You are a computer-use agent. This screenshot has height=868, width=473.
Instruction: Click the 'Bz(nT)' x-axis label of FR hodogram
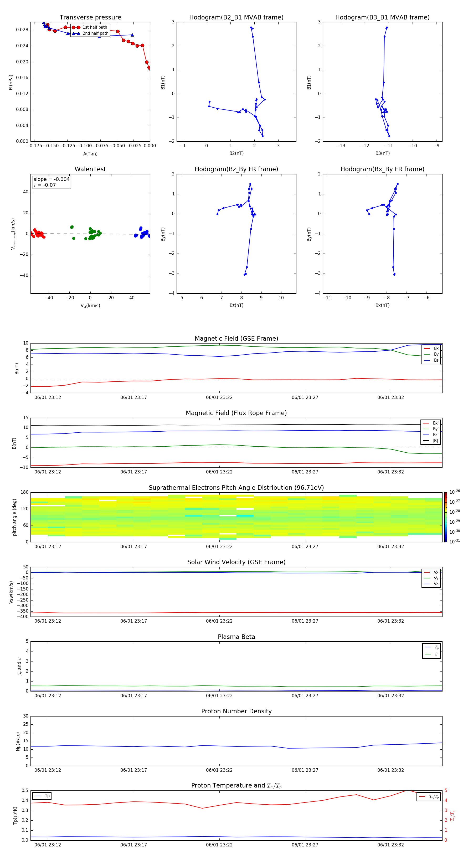pos(236,305)
